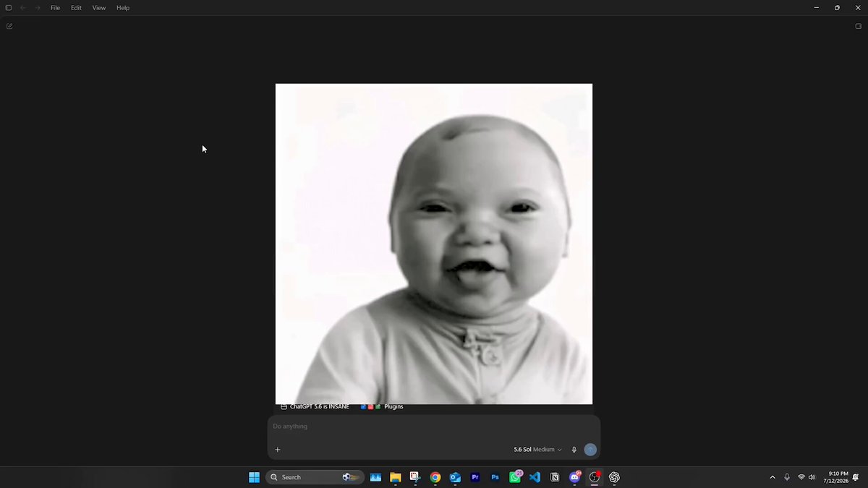This screenshot has width=868, height=488.
Task: Start voice input with the microphone icon
Action: click(x=574, y=450)
